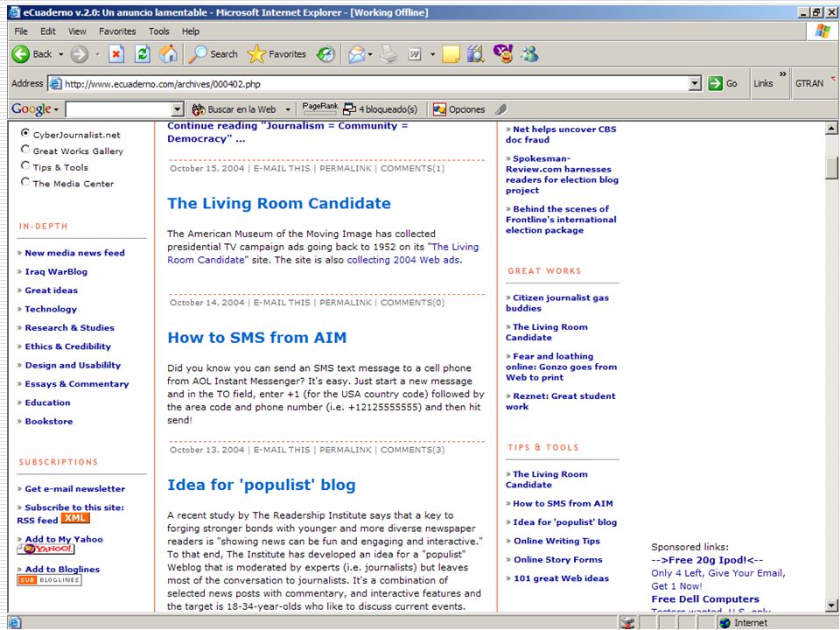Open The Living Room Candidate article headline
The width and height of the screenshot is (840, 630).
pyautogui.click(x=279, y=204)
